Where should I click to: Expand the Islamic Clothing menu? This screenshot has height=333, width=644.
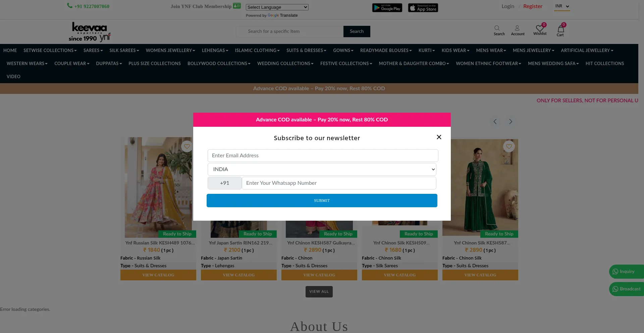257,50
